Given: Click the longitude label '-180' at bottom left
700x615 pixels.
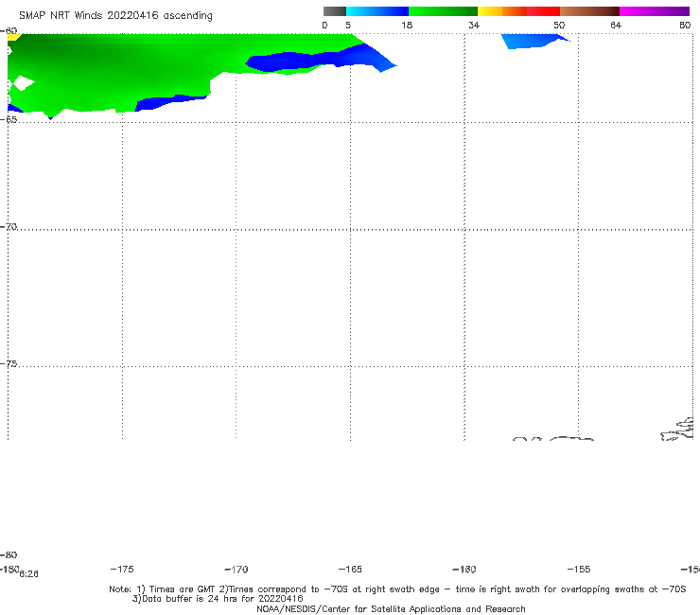Looking at the screenshot, I should [9, 569].
